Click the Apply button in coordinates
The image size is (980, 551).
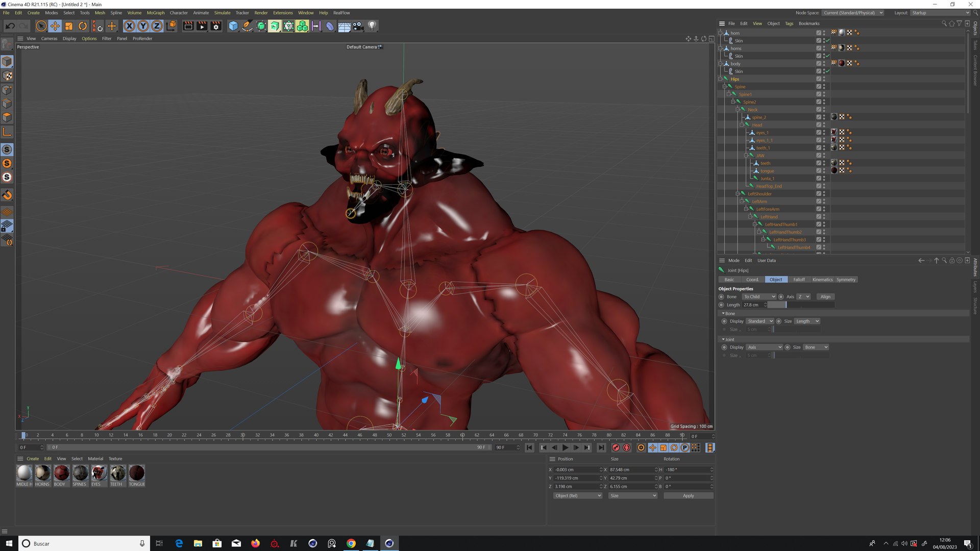(x=688, y=496)
